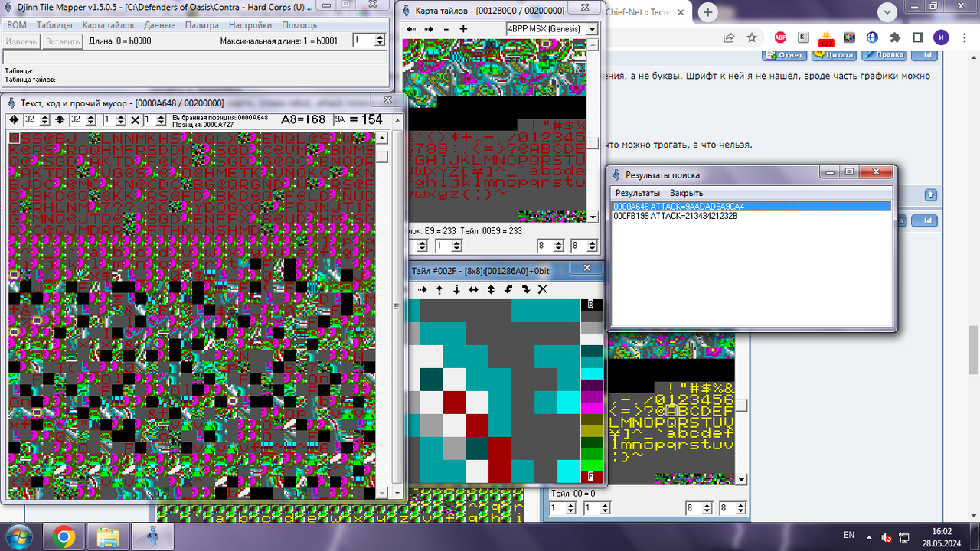The width and height of the screenshot is (980, 551).
Task: Open the Помощь menu
Action: [x=299, y=25]
